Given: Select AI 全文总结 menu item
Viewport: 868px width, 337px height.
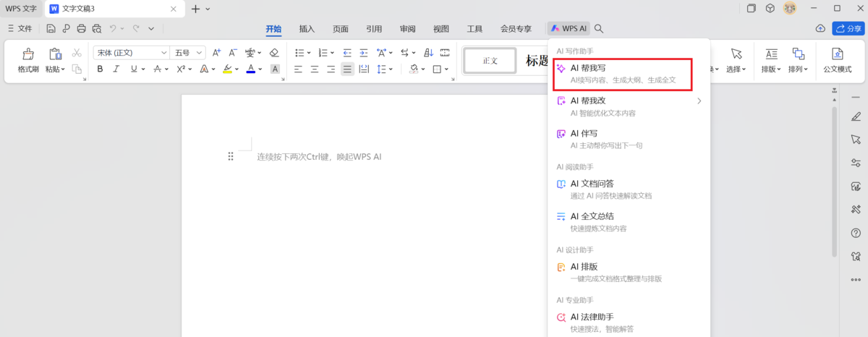Looking at the screenshot, I should pyautogui.click(x=629, y=221).
